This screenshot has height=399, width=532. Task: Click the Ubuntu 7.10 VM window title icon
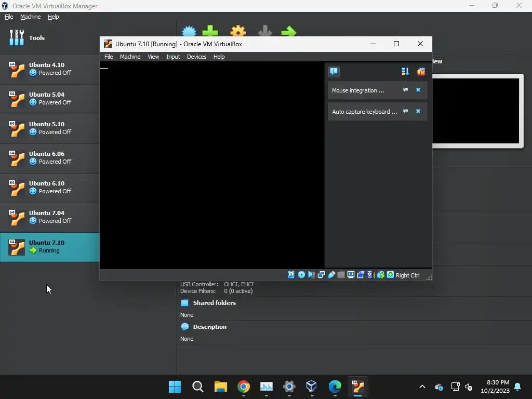click(x=108, y=44)
